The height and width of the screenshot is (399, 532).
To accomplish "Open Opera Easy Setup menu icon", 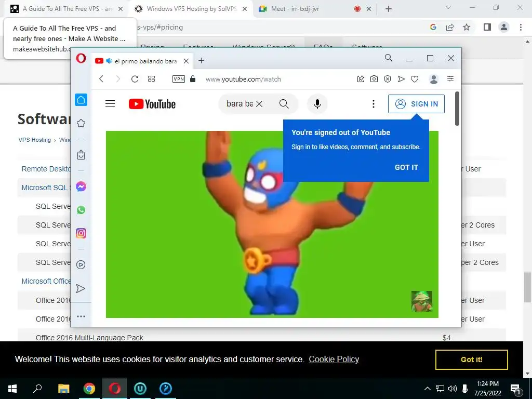I will pos(450,79).
